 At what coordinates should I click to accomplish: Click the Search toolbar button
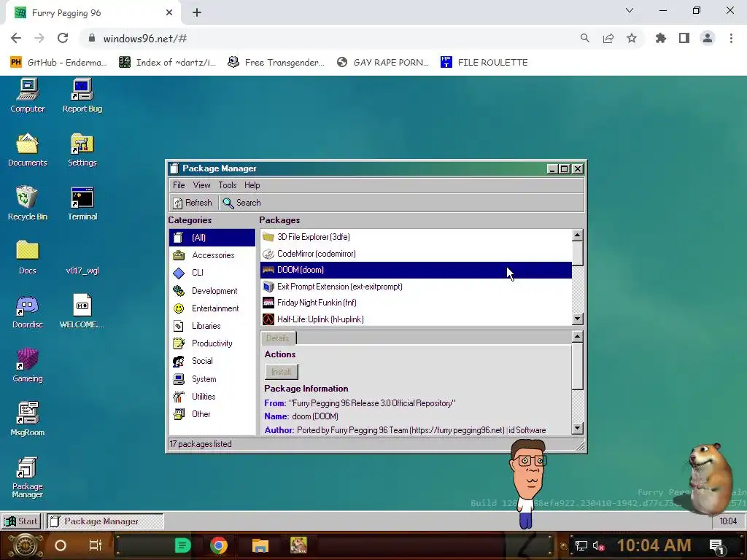pyautogui.click(x=242, y=203)
